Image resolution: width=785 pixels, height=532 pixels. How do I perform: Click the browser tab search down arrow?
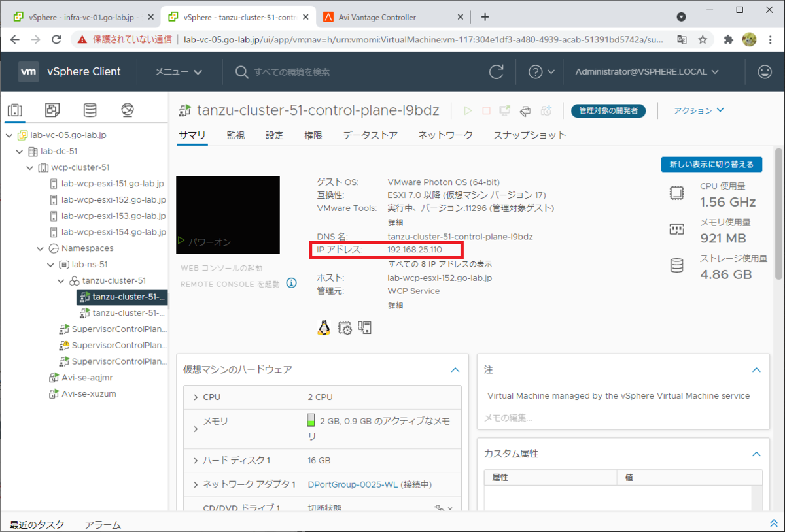pos(681,17)
